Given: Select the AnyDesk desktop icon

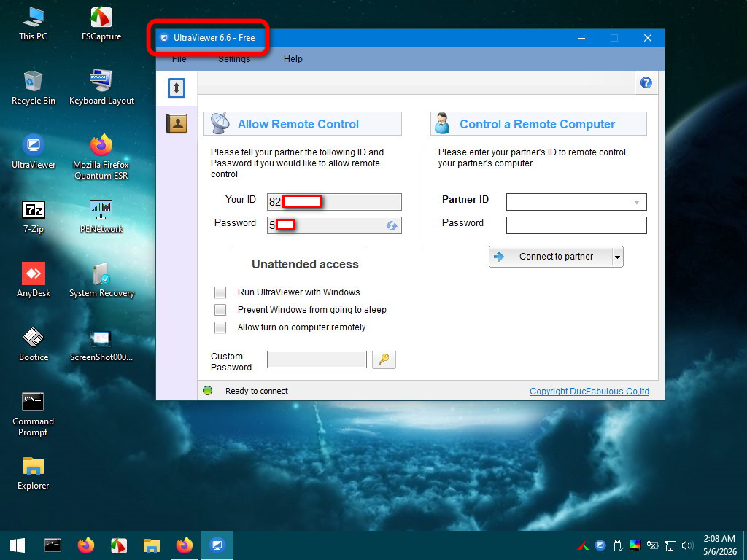Looking at the screenshot, I should [34, 280].
